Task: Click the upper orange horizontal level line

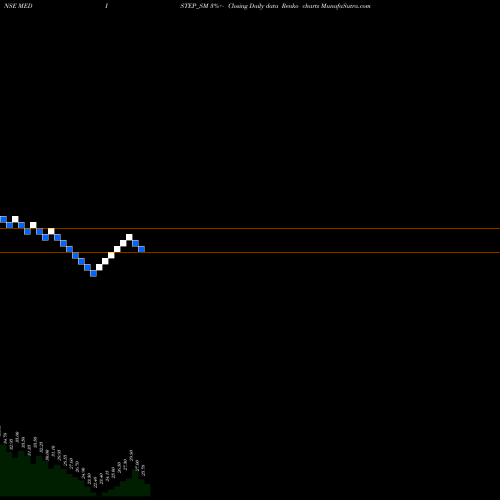Action: pos(250,229)
